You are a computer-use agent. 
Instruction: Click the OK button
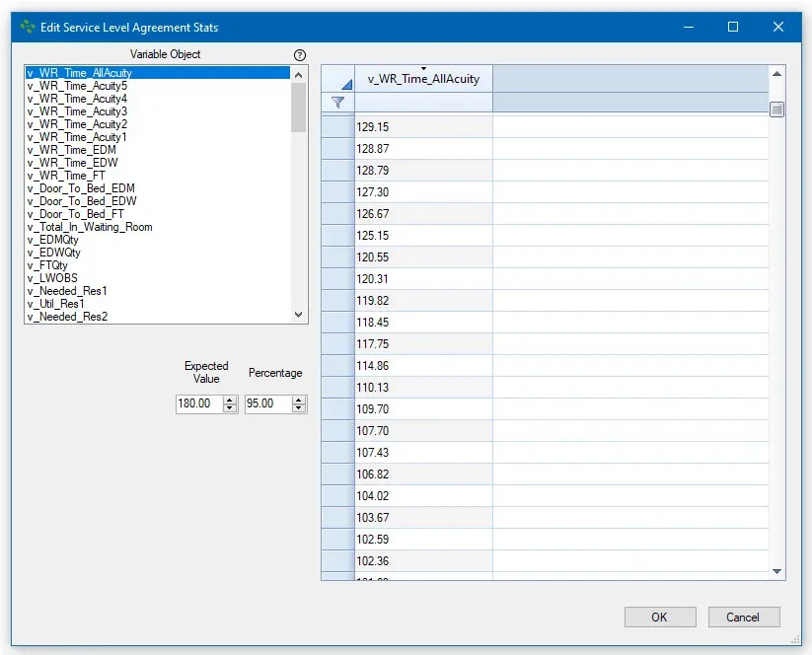[660, 617]
